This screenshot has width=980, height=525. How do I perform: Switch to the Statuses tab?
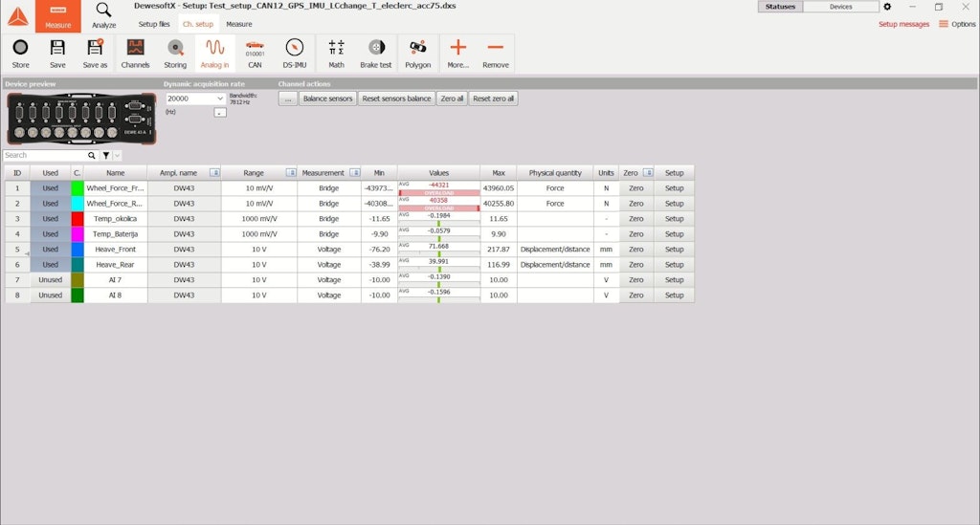click(x=780, y=7)
